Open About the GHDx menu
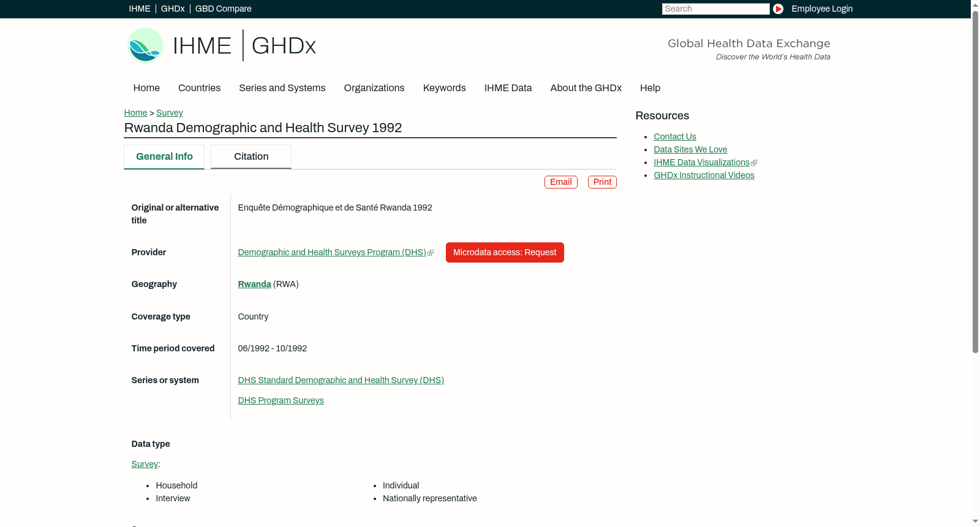 (586, 88)
